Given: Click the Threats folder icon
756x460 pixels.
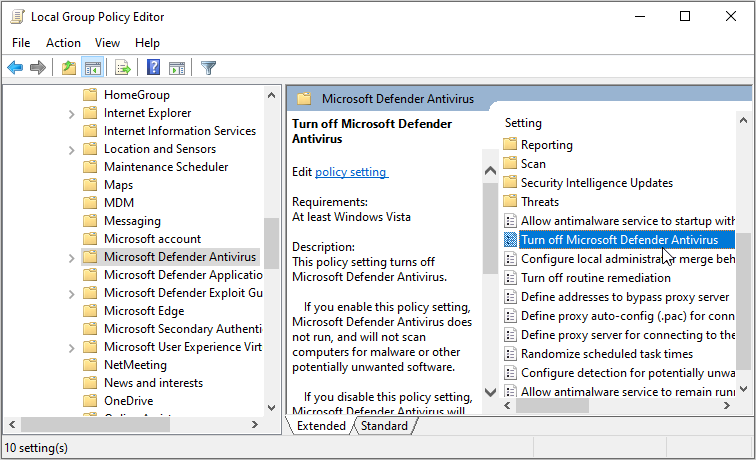Looking at the screenshot, I should coord(510,201).
